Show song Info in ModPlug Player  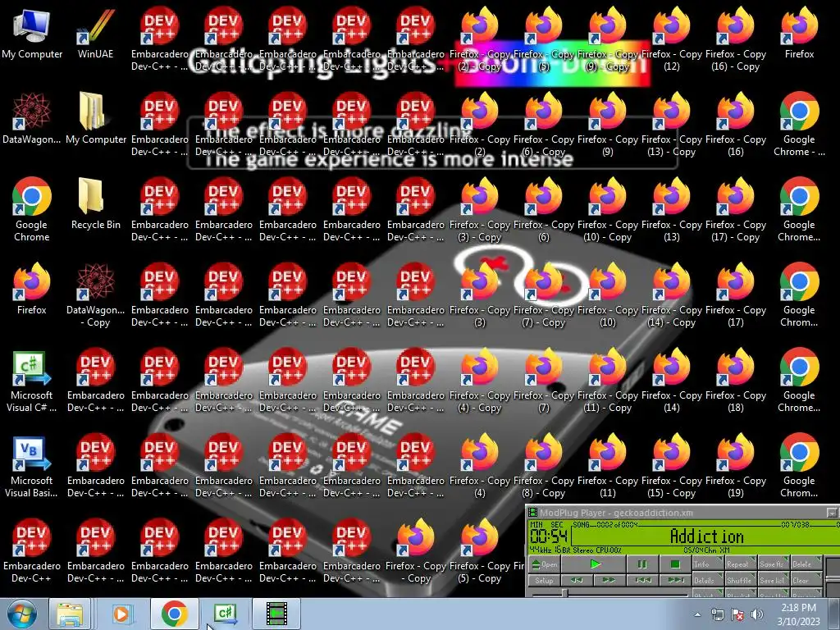tap(708, 564)
